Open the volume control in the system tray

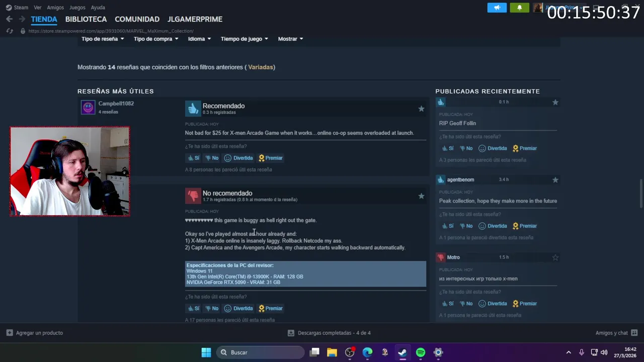(x=604, y=352)
